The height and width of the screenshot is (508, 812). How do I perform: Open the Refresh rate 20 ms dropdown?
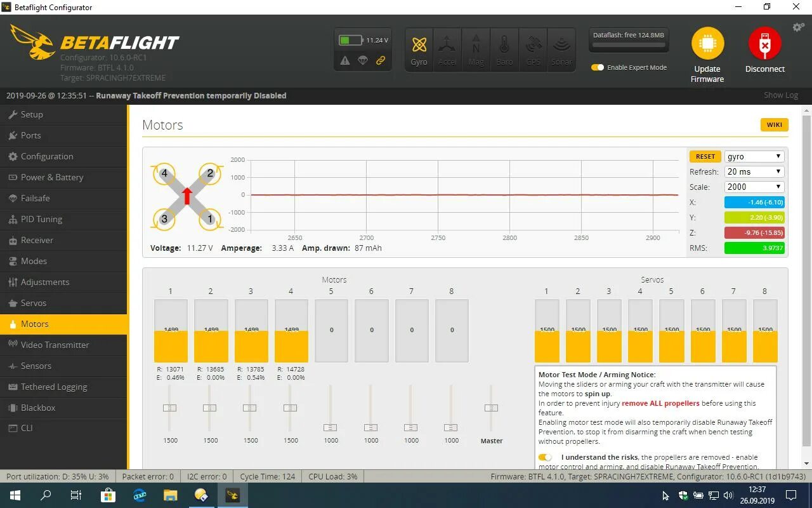[754, 171]
